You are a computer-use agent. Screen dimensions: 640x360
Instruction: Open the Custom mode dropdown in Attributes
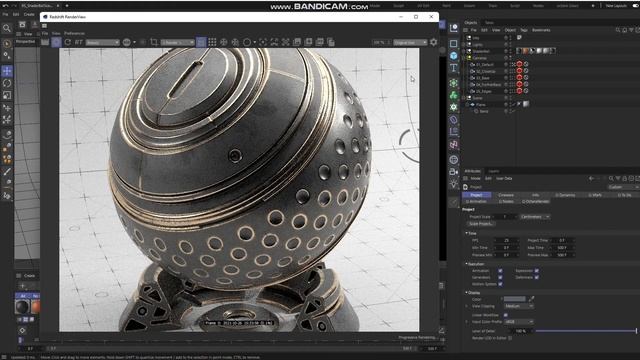[x=623, y=187]
